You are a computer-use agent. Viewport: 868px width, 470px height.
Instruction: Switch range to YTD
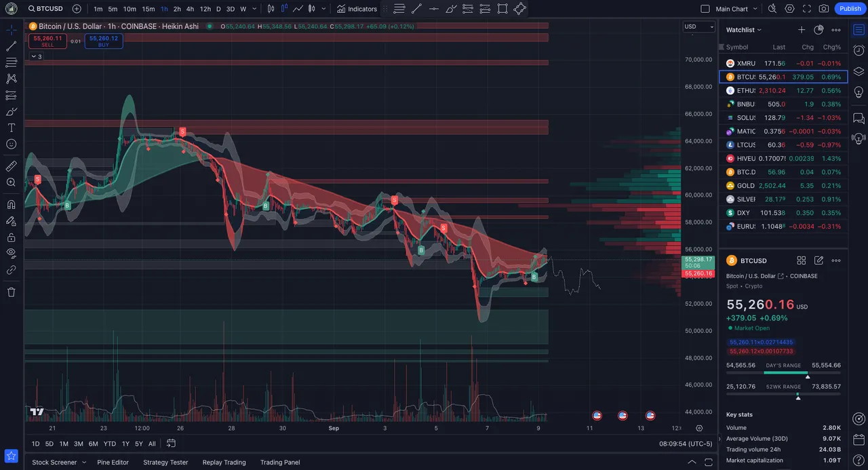coord(109,444)
